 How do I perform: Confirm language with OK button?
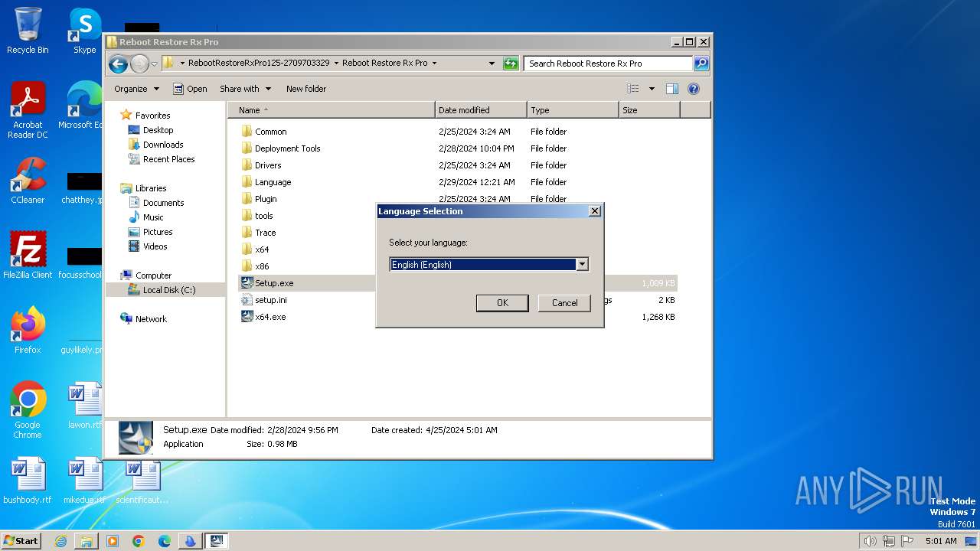[x=502, y=303]
